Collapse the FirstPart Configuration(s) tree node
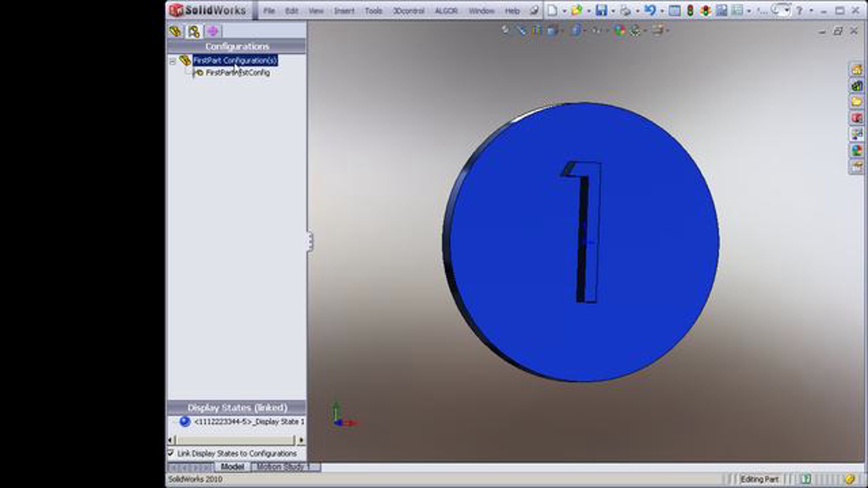Viewport: 868px width, 488px height. click(173, 61)
